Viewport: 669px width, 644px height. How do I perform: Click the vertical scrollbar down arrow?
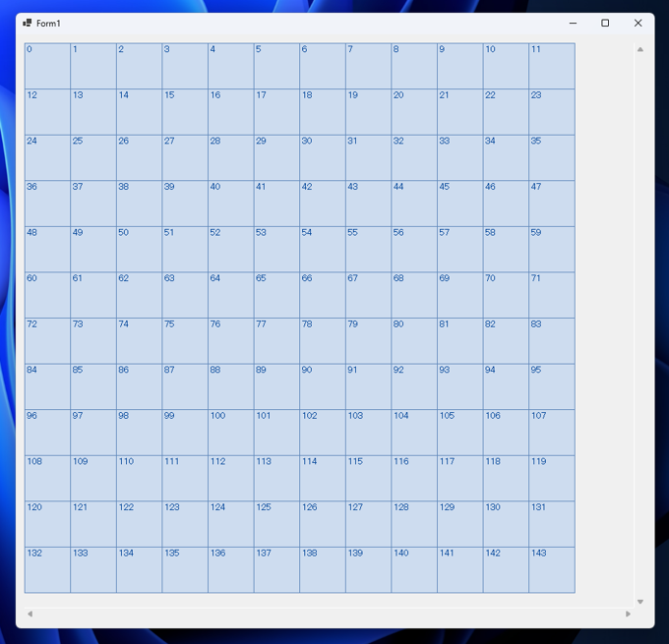[x=640, y=602]
